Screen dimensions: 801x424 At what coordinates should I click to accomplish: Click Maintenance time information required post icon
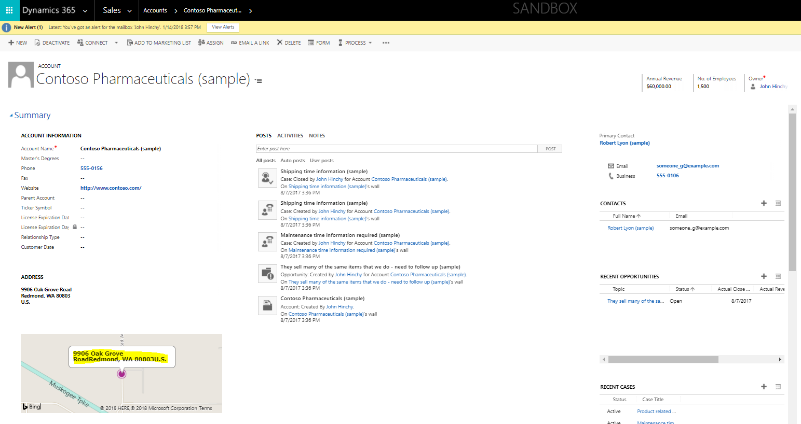pos(267,242)
